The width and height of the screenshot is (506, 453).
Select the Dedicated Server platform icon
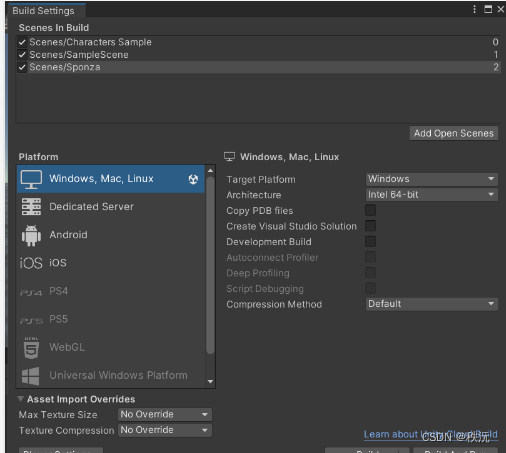[31, 207]
